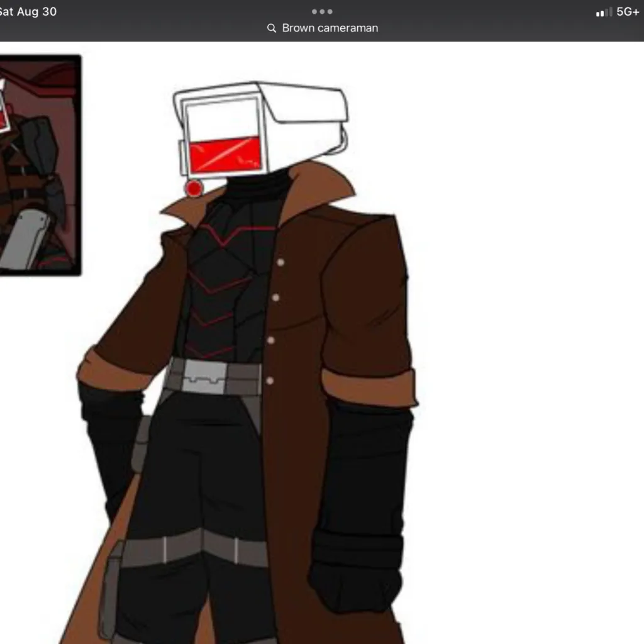644x644 pixels.
Task: Tap the "Brown cameraman" search field
Action: [x=330, y=28]
